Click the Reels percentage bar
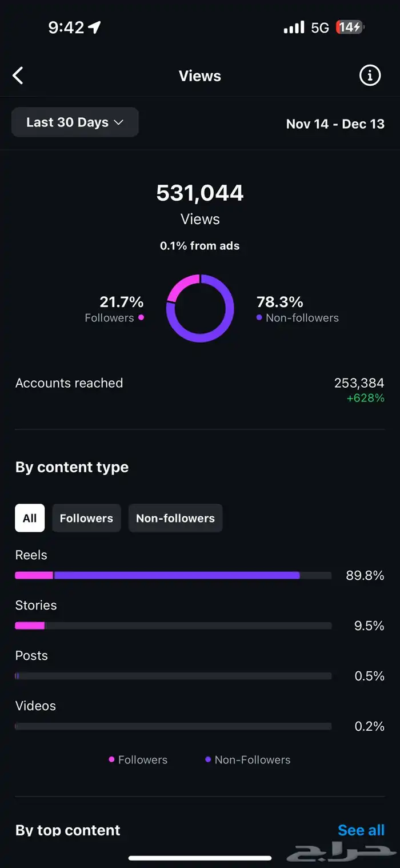Viewport: 400px width, 868px height. [173, 575]
